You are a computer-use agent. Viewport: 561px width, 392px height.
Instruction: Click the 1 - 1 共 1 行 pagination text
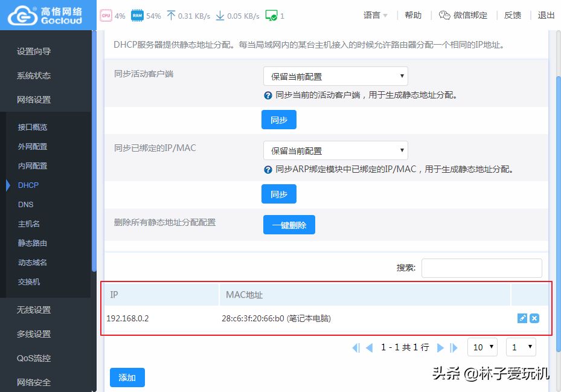click(x=405, y=347)
